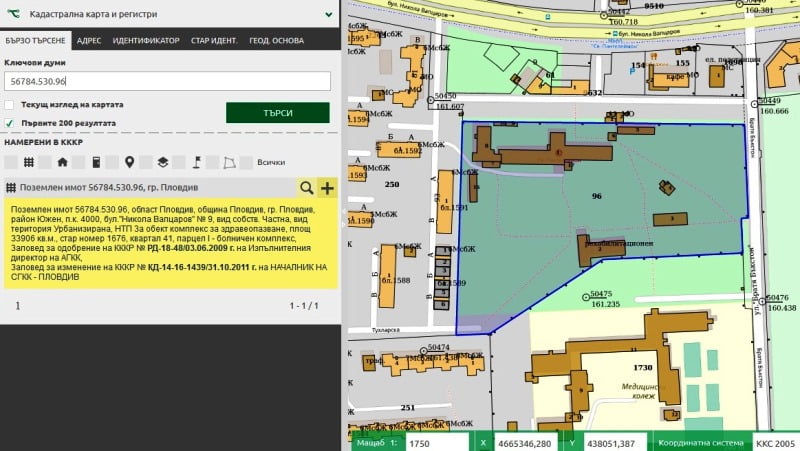
Task: Click the 'Ключови думи' search field
Action: click(x=167, y=81)
